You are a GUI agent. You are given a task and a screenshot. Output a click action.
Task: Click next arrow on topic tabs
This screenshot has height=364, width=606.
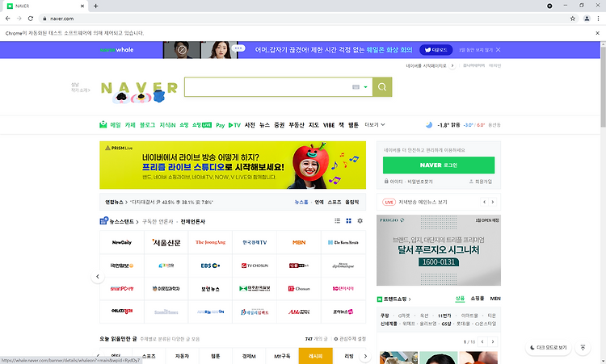point(365,356)
